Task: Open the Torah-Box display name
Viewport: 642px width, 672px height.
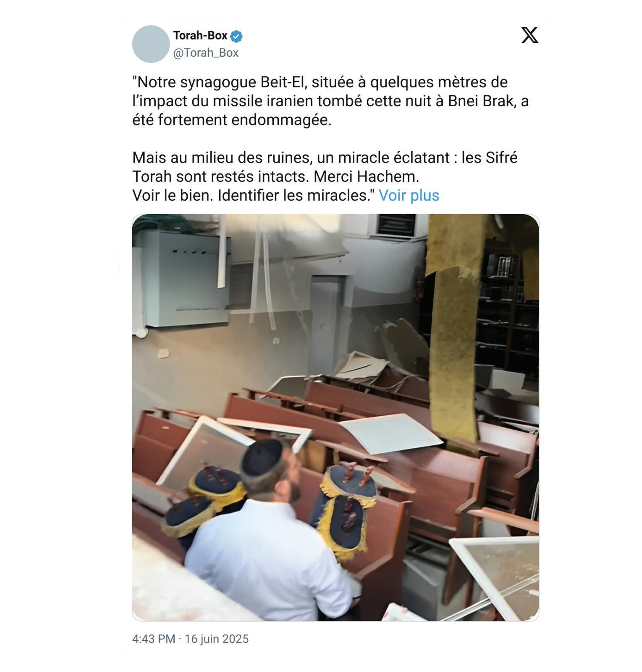Action: 200,36
